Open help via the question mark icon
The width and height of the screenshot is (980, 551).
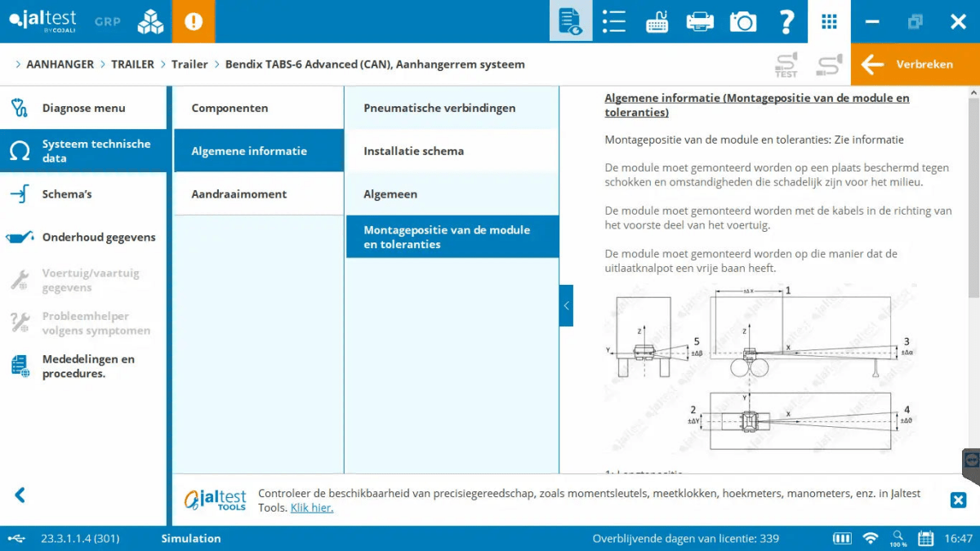click(x=786, y=21)
